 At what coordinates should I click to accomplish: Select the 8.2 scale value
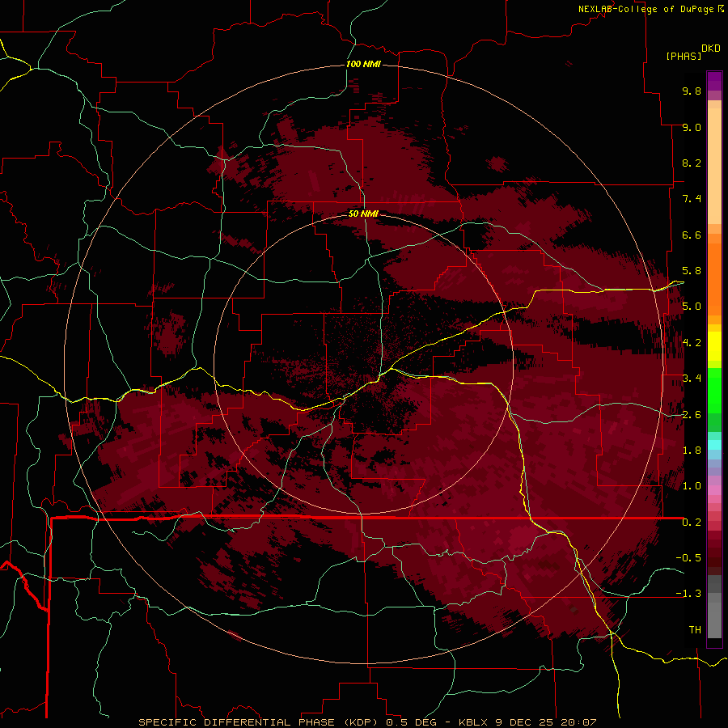click(692, 163)
